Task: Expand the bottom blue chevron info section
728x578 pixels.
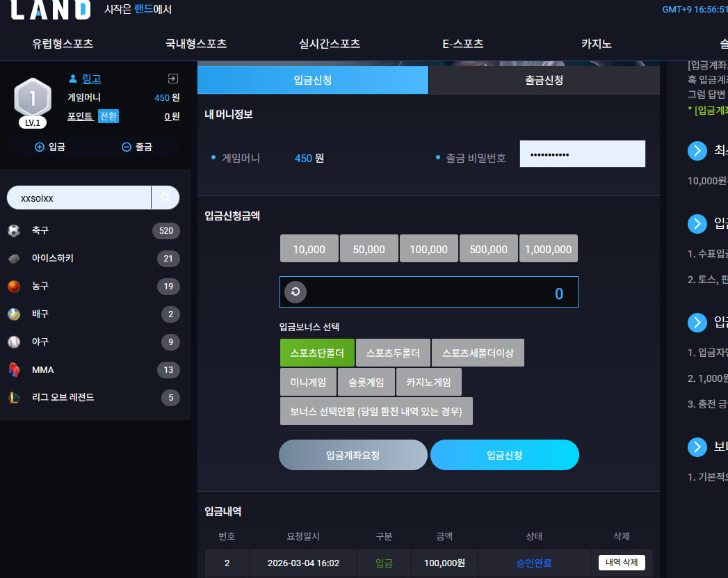Action: click(697, 447)
